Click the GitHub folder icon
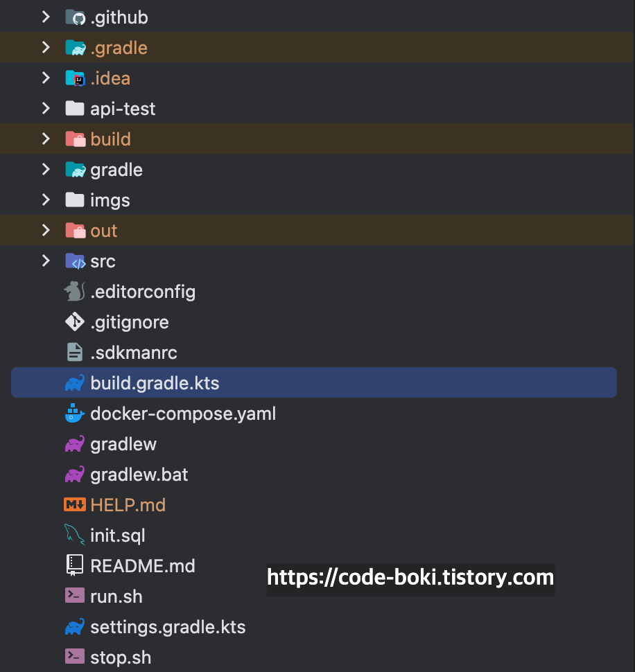Image resolution: width=635 pixels, height=672 pixels. click(x=75, y=17)
